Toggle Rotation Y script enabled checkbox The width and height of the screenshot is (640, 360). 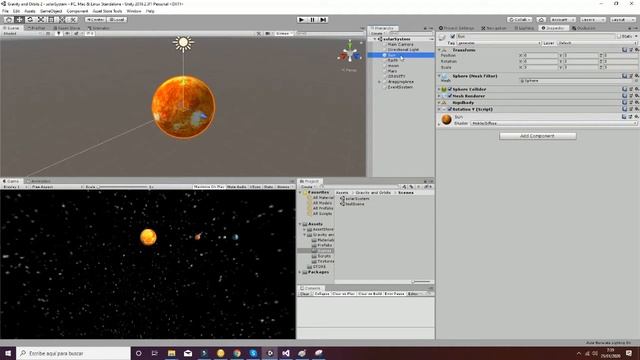450,109
